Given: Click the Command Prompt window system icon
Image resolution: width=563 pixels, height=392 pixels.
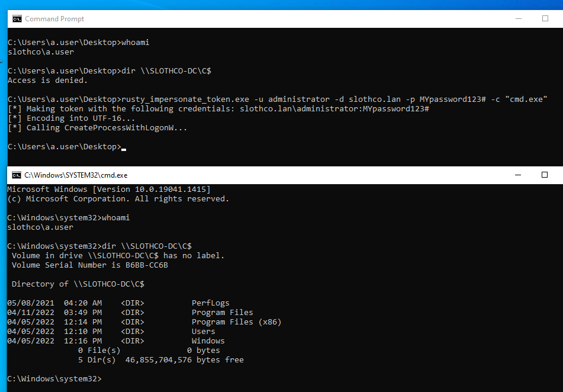Looking at the screenshot, I should [17, 19].
